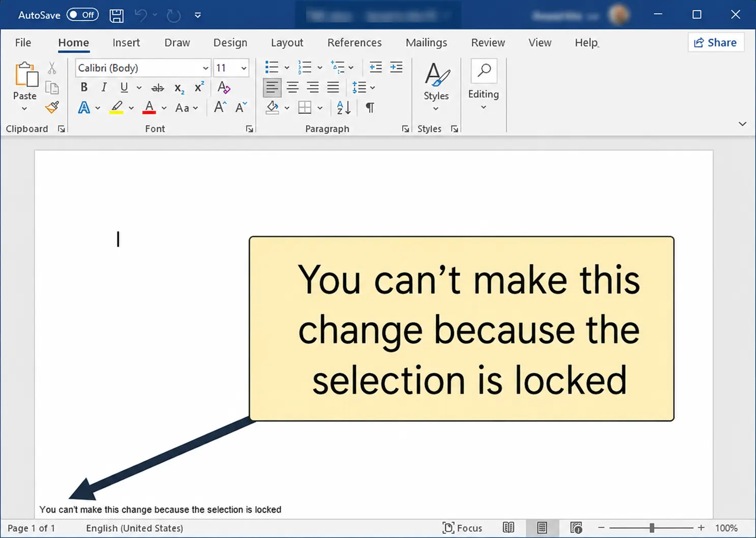
Task: Switch to Print Layout view icon
Action: (542, 528)
